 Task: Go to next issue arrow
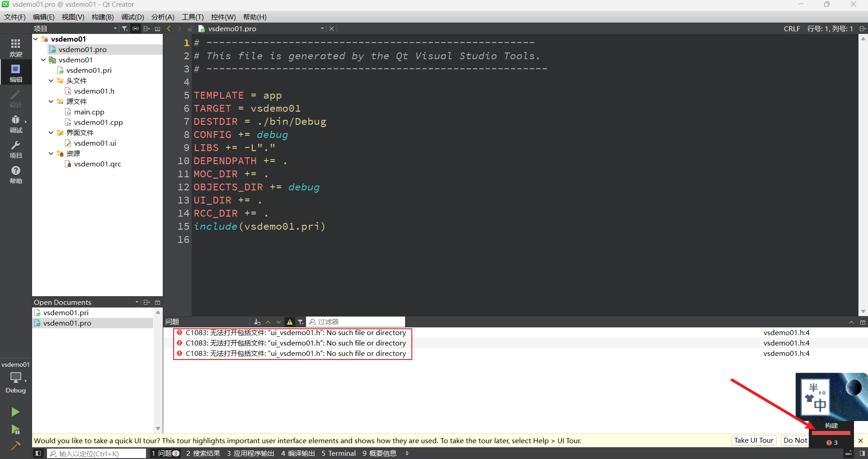click(x=278, y=322)
